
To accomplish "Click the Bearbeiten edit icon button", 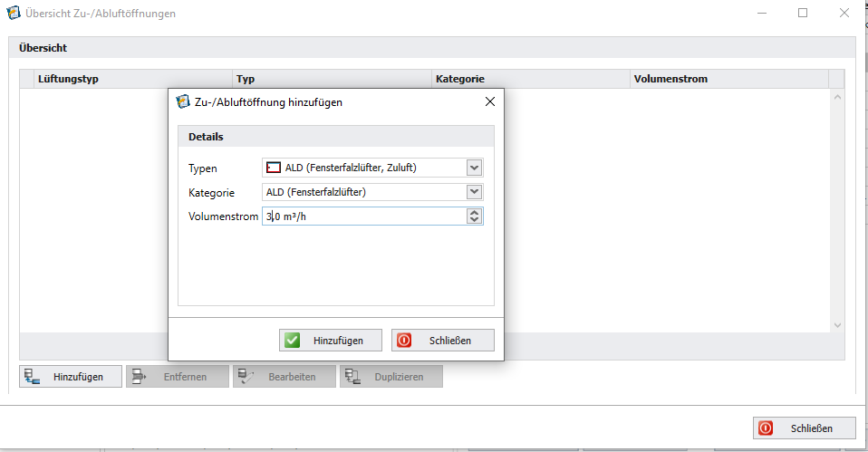I will (246, 377).
